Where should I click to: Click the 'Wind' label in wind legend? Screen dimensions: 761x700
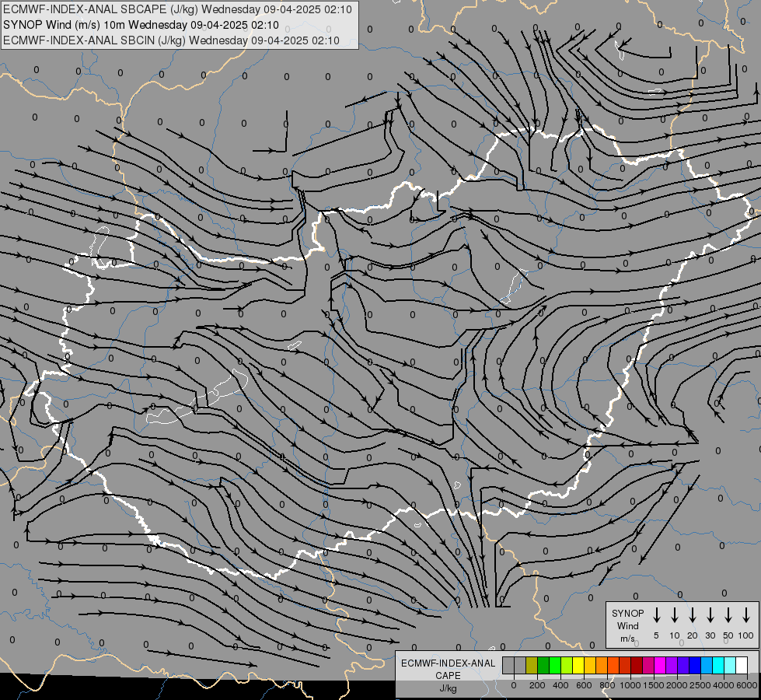point(627,625)
